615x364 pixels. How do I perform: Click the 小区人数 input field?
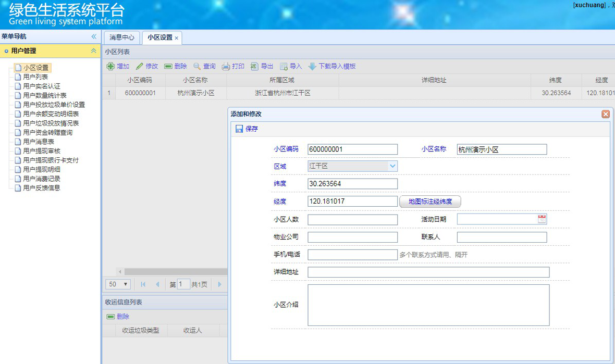tap(353, 219)
